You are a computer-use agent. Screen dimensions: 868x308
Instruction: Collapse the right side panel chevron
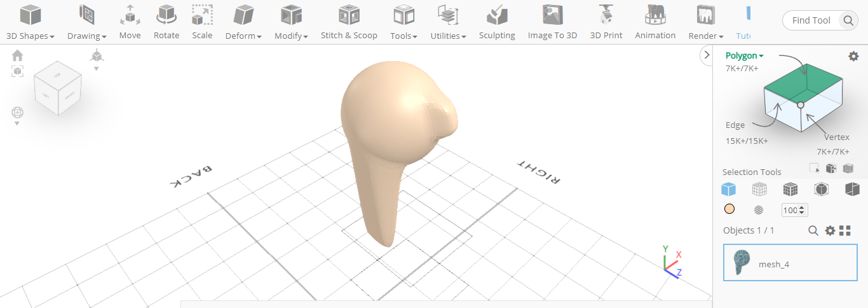tap(705, 55)
